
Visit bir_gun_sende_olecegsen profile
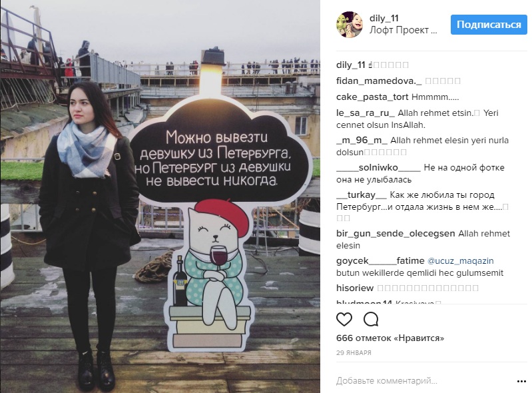pos(396,234)
